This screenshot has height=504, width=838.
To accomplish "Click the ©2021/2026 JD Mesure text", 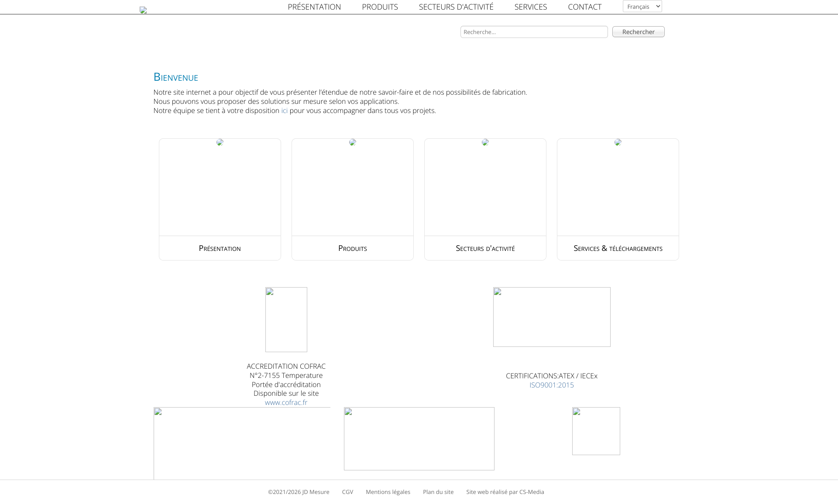I will [299, 492].
